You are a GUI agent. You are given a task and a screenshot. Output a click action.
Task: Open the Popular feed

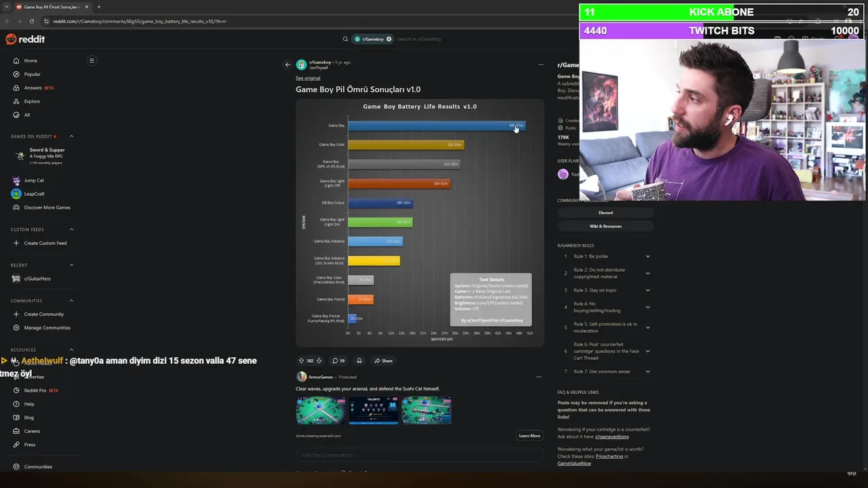click(32, 74)
